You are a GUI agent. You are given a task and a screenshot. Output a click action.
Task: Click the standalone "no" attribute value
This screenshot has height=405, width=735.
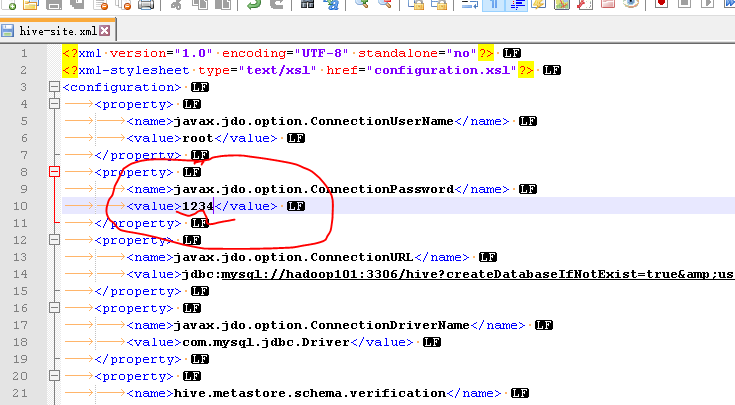pos(461,53)
